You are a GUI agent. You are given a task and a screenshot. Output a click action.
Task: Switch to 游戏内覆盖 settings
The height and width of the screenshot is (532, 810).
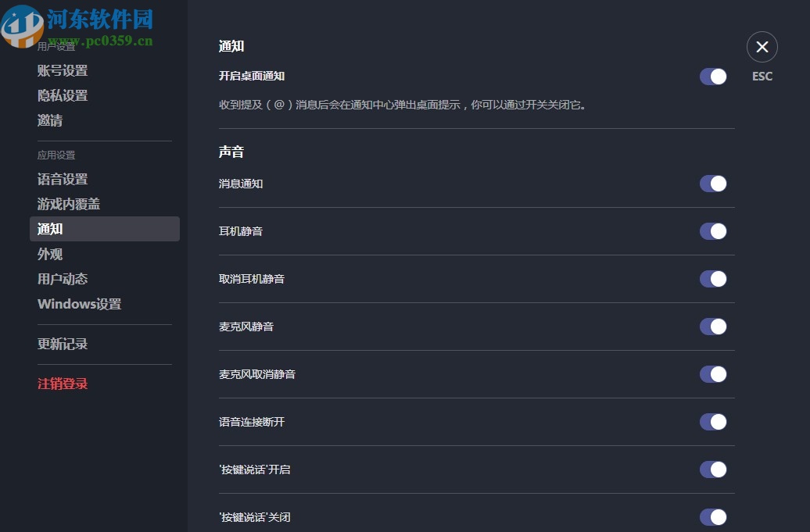click(70, 204)
